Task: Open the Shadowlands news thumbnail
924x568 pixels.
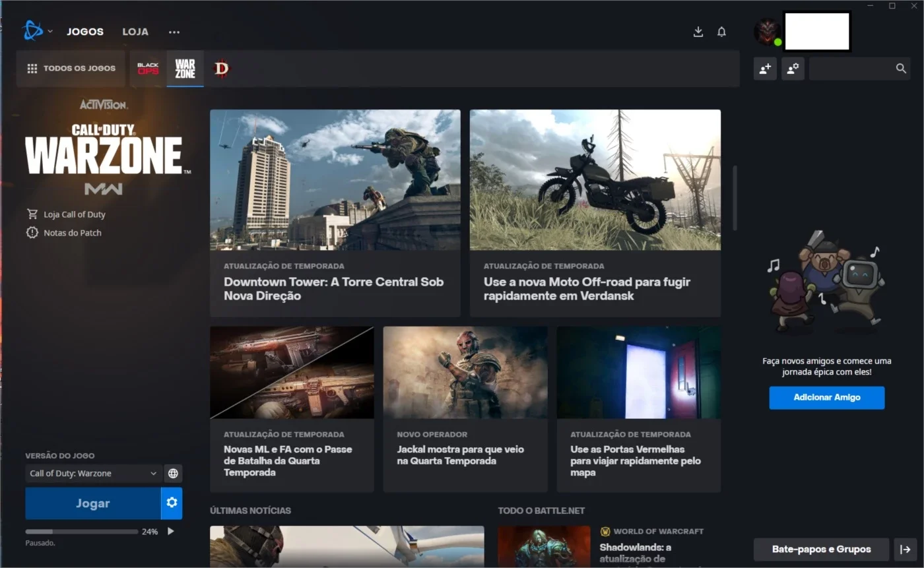Action: [x=544, y=547]
